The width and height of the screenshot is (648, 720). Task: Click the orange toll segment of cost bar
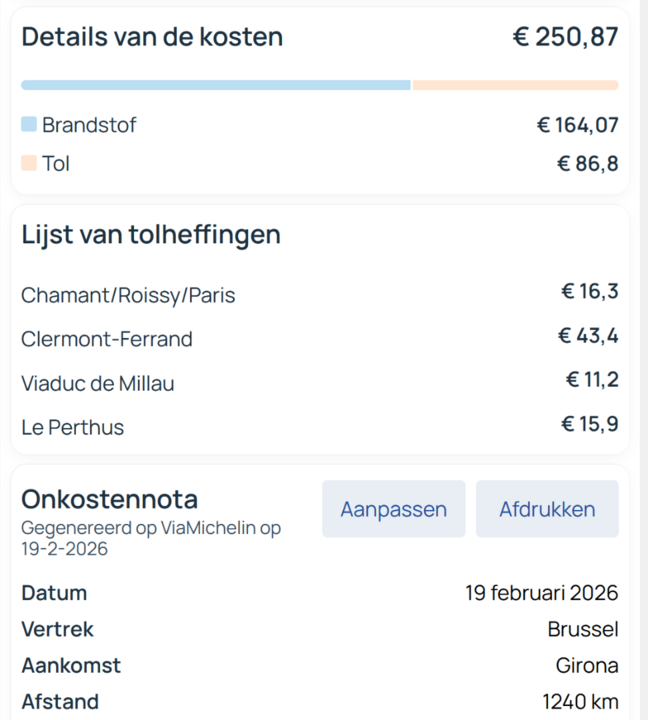(515, 85)
